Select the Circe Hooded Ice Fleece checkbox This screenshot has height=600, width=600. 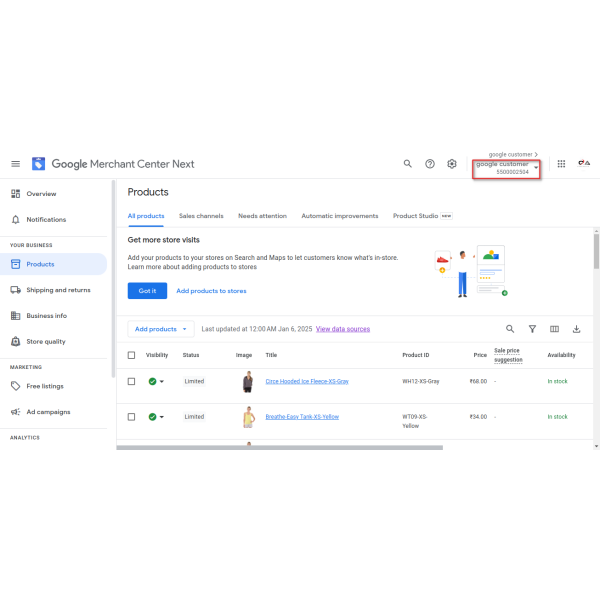pyautogui.click(x=131, y=381)
